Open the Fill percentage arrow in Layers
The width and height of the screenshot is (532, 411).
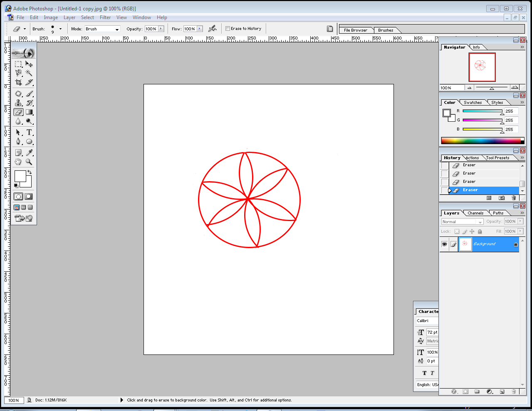pyautogui.click(x=520, y=231)
